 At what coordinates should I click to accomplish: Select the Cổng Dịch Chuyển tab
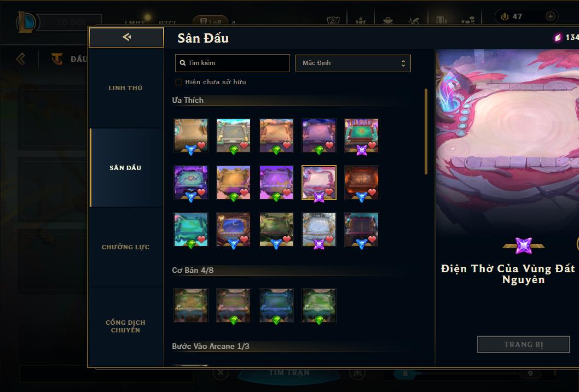[125, 326]
